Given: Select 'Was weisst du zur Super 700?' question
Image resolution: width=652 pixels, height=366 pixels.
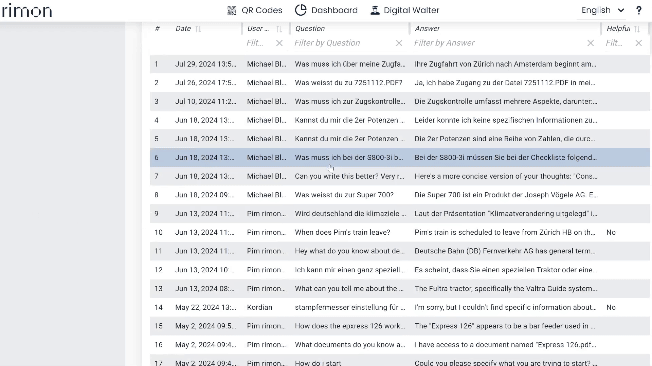Looking at the screenshot, I should pyautogui.click(x=344, y=195).
